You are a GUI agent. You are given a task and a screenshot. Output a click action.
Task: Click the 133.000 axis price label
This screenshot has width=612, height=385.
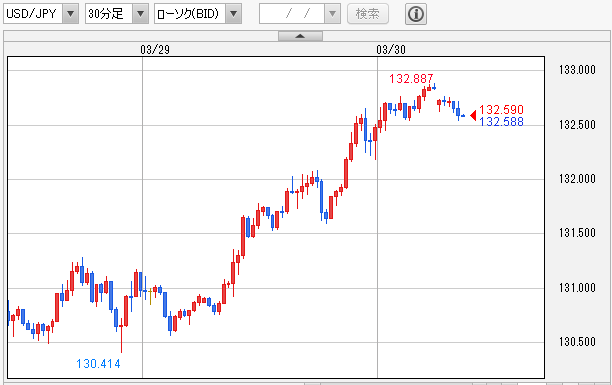point(577,70)
